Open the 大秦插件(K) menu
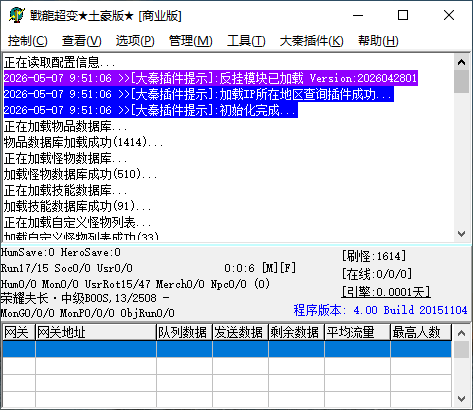473x410 pixels. tap(311, 41)
